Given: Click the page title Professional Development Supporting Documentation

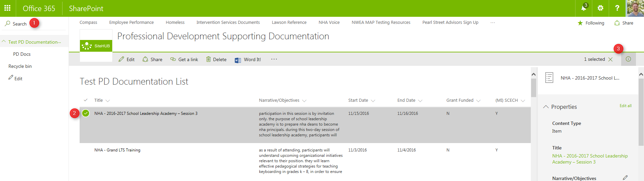Looking at the screenshot, I should coord(223,36).
